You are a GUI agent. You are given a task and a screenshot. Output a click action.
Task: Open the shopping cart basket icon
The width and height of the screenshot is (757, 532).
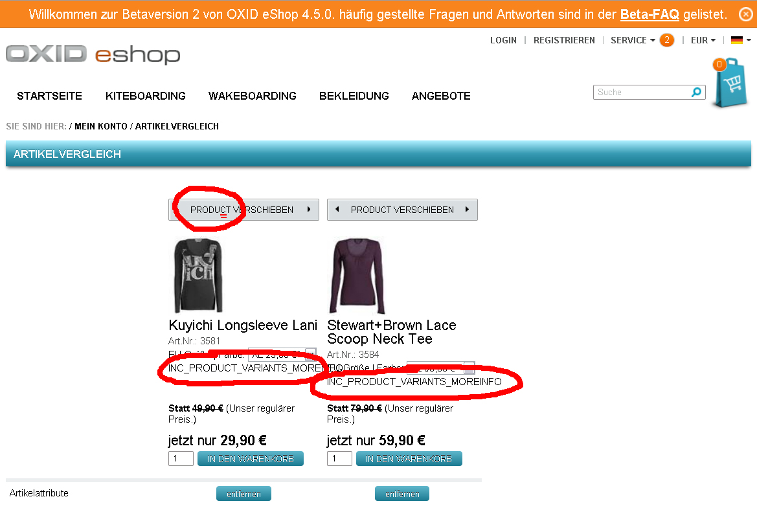(730, 83)
